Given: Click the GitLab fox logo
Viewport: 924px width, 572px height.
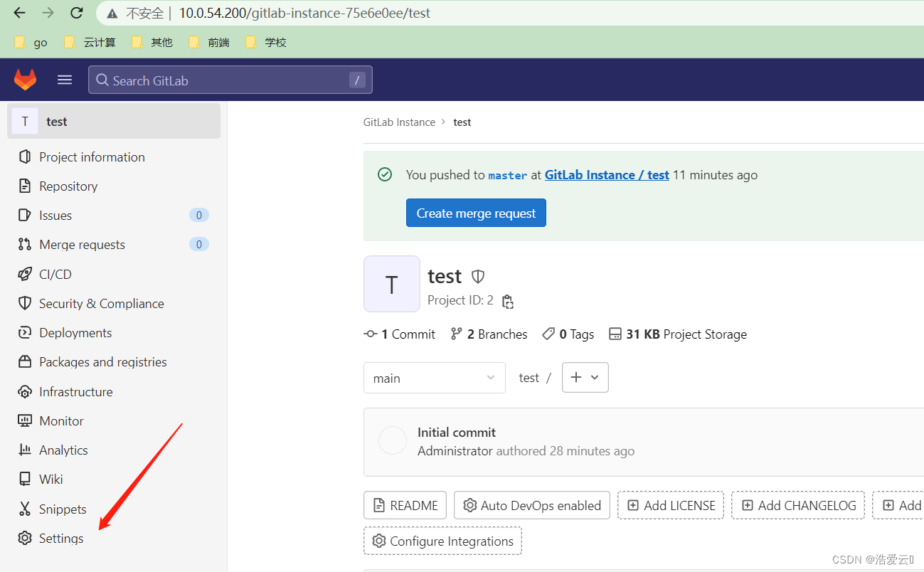Looking at the screenshot, I should (x=26, y=80).
